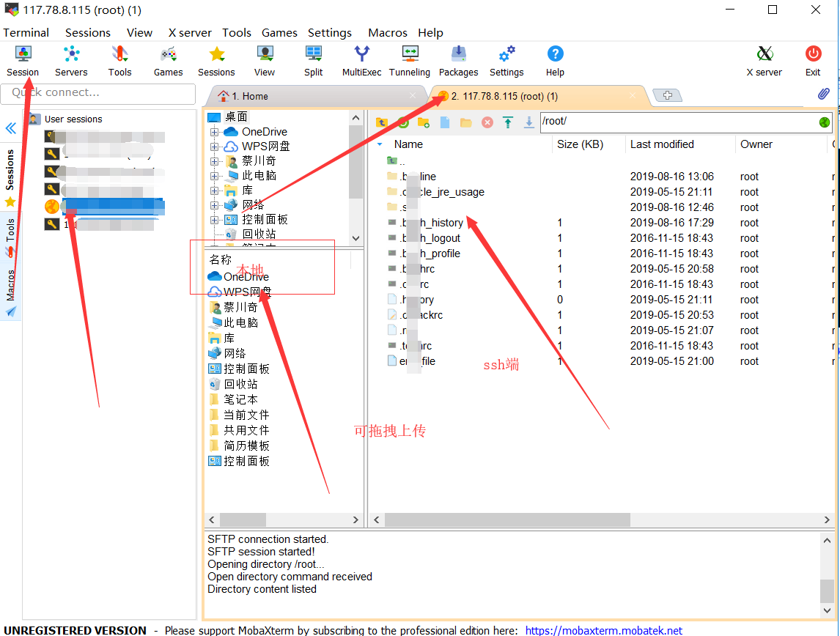Start the X server icon
840x636 pixels.
coord(764,60)
